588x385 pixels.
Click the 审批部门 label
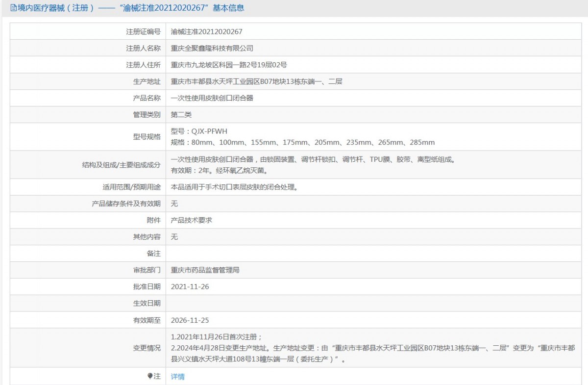pos(147,270)
